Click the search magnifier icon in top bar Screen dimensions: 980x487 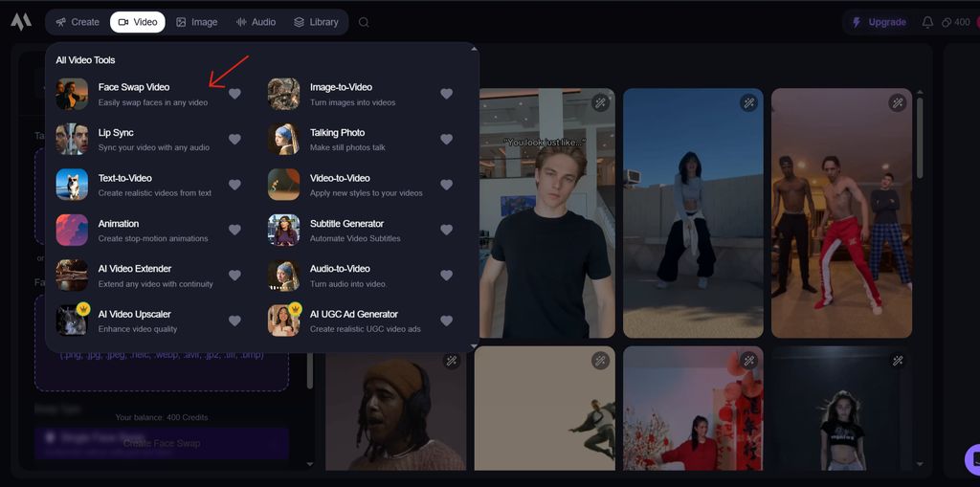point(364,22)
